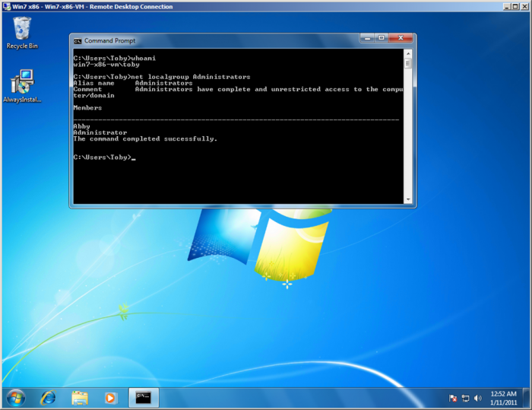This screenshot has width=532, height=410.
Task: Minimize the Command Prompt window
Action: [367, 38]
